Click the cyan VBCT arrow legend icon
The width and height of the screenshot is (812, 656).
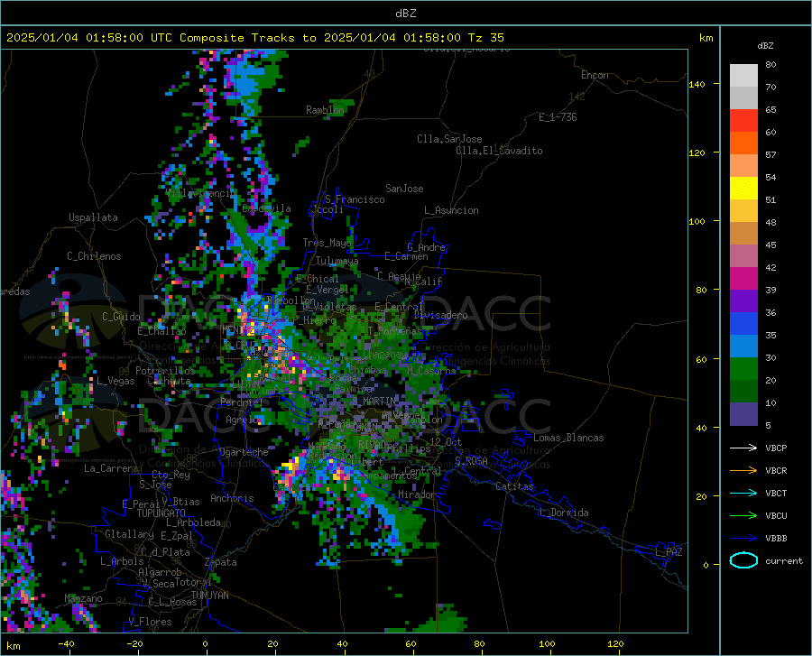[x=743, y=493]
